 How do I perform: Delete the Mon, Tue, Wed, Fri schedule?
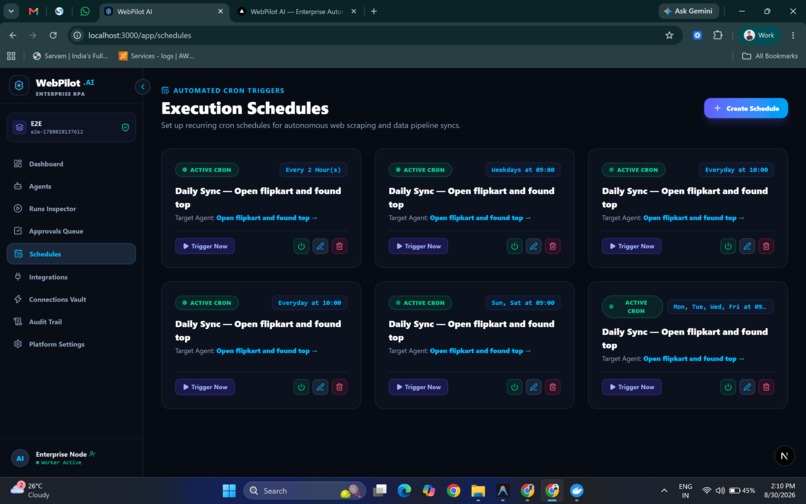coord(766,387)
